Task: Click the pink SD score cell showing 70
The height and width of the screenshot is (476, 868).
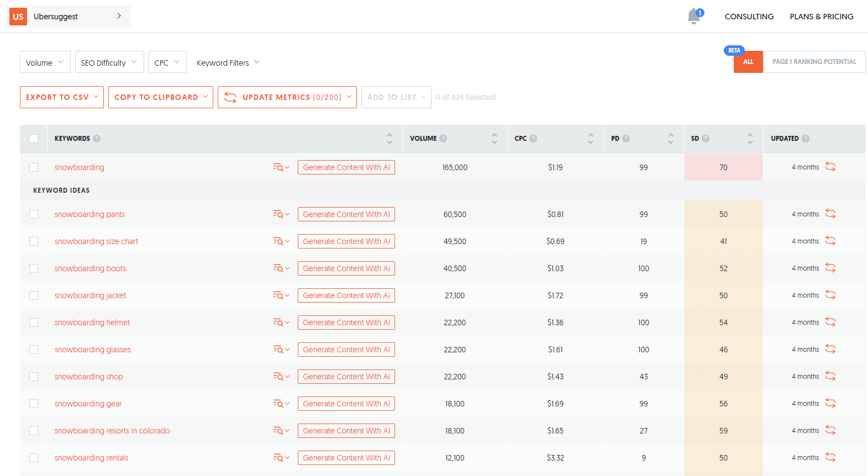Action: 723,167
